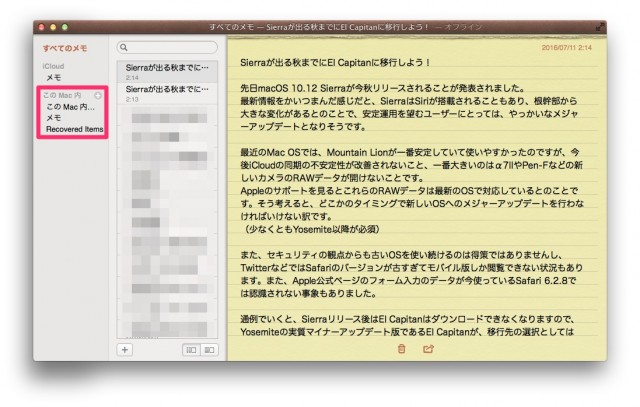Viewport: 640px width, 407px height.
Task: Add a folder with the plus next to この Mac 内
Action: (98, 96)
